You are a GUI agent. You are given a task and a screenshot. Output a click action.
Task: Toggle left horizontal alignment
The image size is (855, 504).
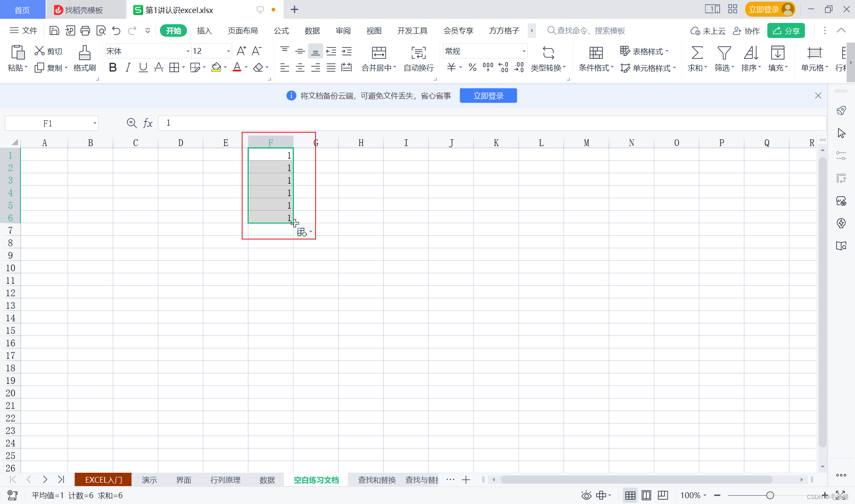(285, 67)
